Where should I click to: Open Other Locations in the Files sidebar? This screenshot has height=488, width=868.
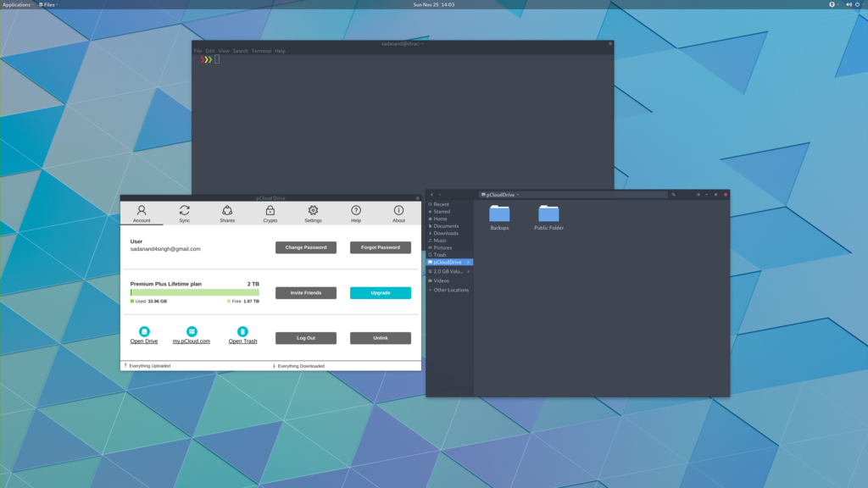(x=449, y=290)
